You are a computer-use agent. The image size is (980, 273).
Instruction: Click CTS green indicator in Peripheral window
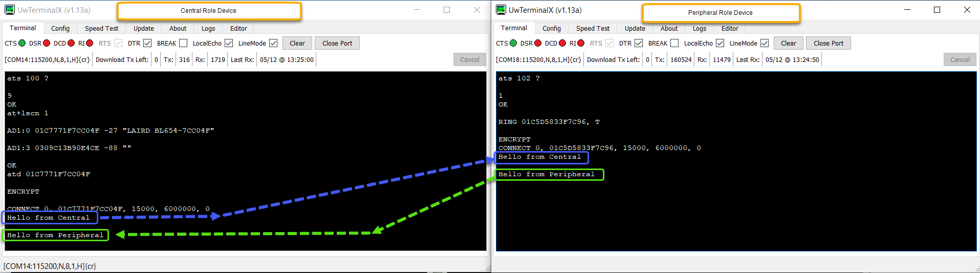coord(513,43)
